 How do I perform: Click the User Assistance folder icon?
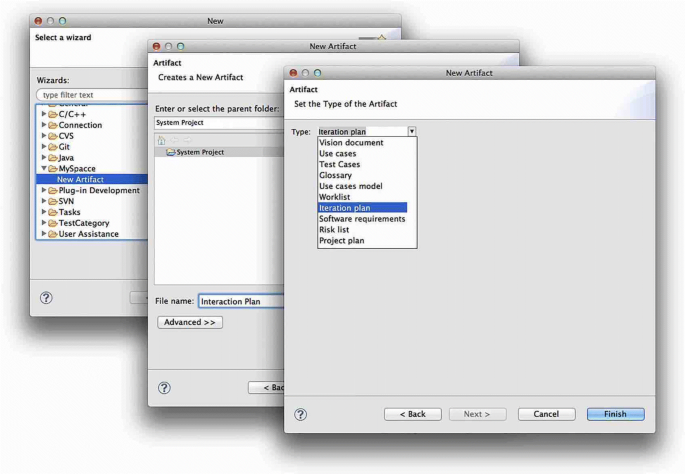point(52,234)
